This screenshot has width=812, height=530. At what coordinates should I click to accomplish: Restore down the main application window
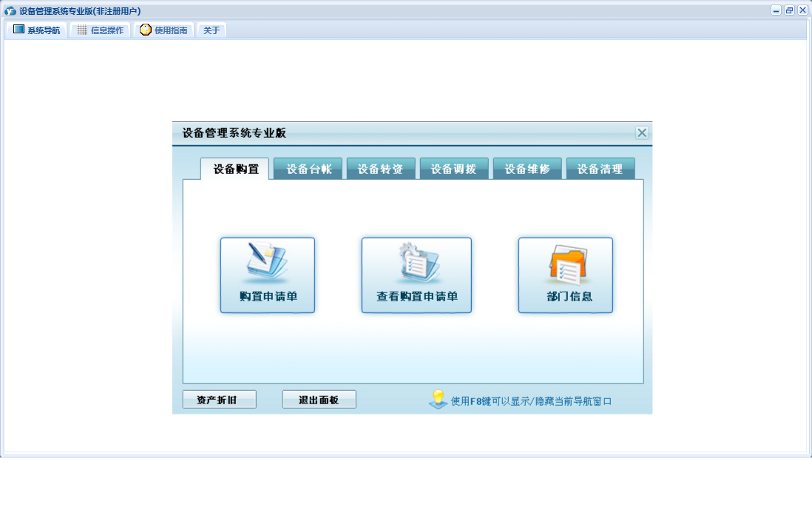789,10
